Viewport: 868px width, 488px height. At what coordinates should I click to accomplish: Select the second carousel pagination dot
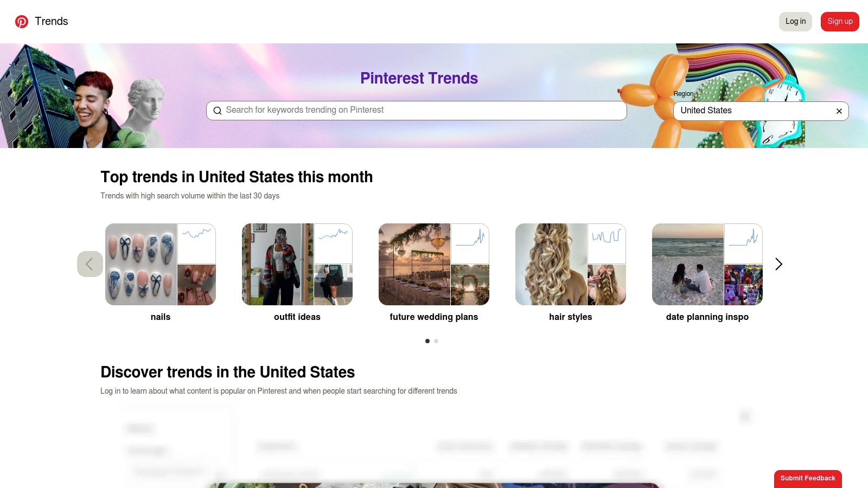(436, 341)
